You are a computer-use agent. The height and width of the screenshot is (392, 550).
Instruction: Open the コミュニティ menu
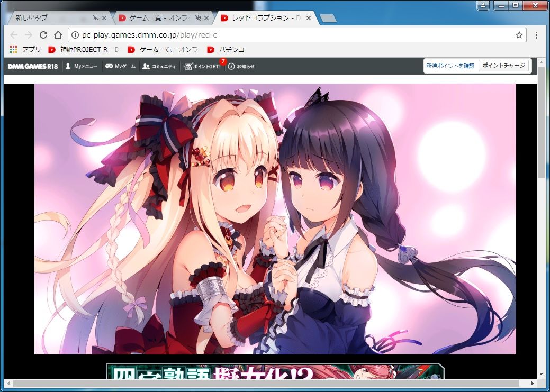click(159, 66)
